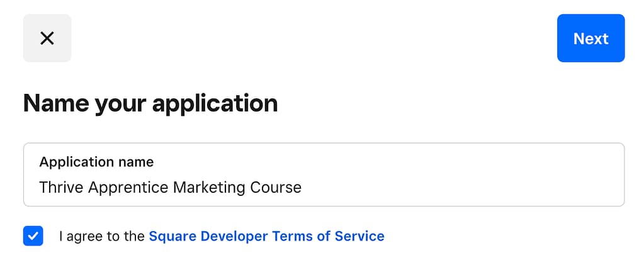Proceed to the next step with Next
Screen dimensions: 644x274
[590, 38]
